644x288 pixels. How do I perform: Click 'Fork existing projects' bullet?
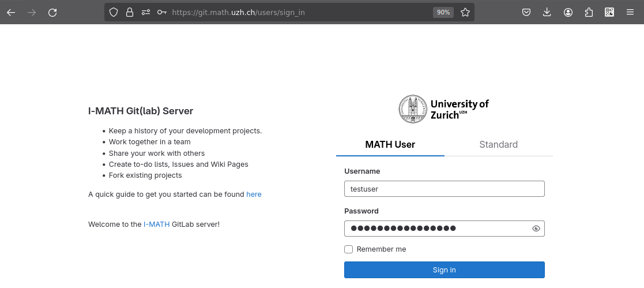coord(145,175)
